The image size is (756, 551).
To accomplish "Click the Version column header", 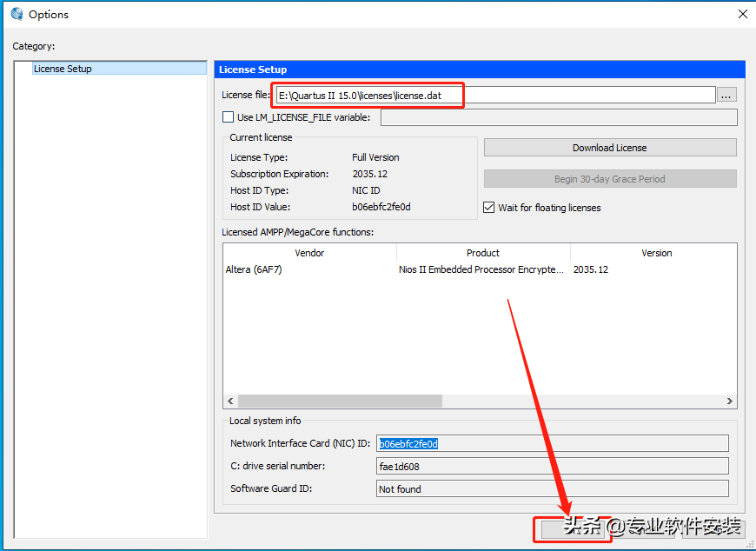I will click(656, 253).
